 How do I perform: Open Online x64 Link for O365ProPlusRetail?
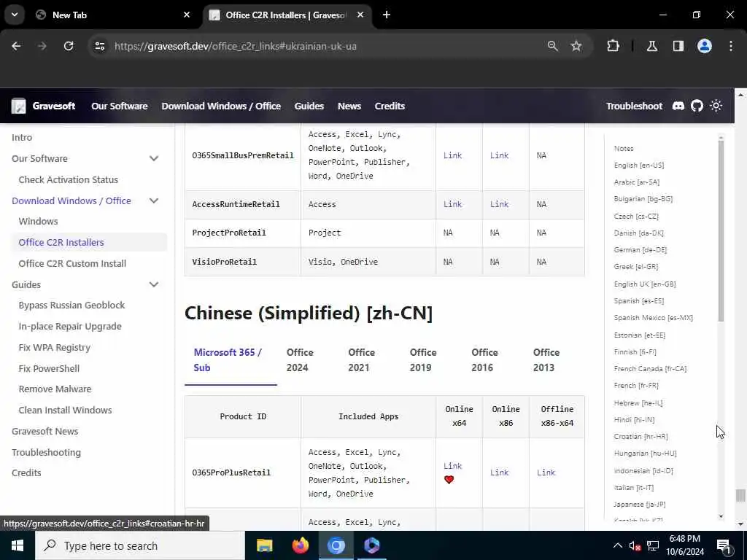point(452,466)
